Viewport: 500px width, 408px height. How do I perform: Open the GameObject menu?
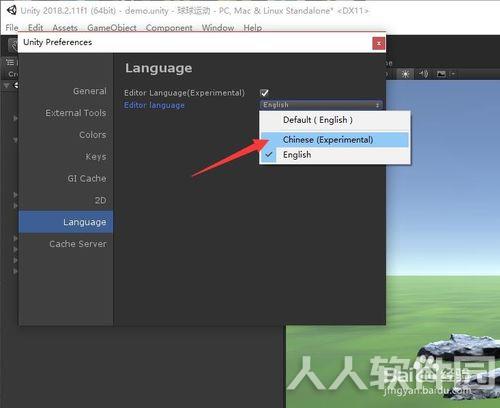click(x=112, y=28)
